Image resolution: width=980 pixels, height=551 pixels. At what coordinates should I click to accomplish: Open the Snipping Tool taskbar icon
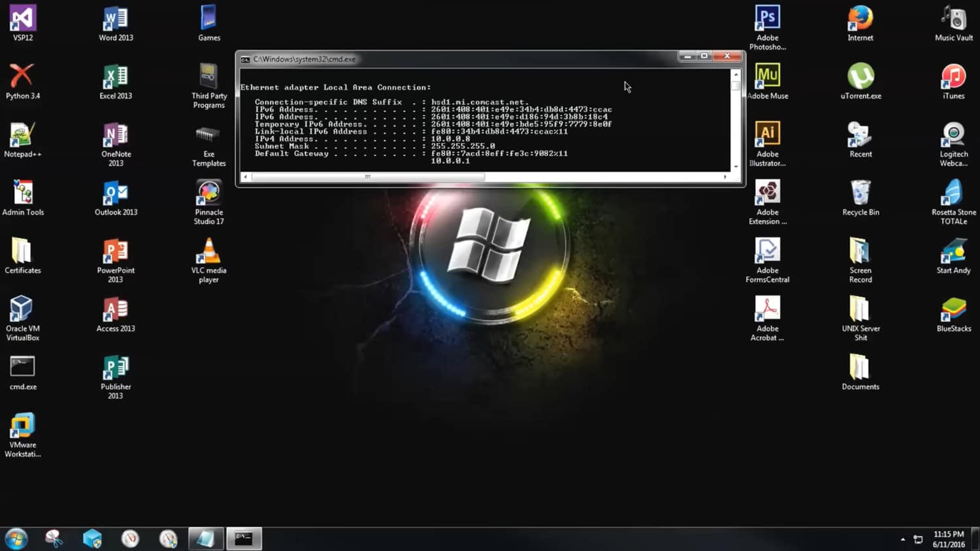[54, 539]
